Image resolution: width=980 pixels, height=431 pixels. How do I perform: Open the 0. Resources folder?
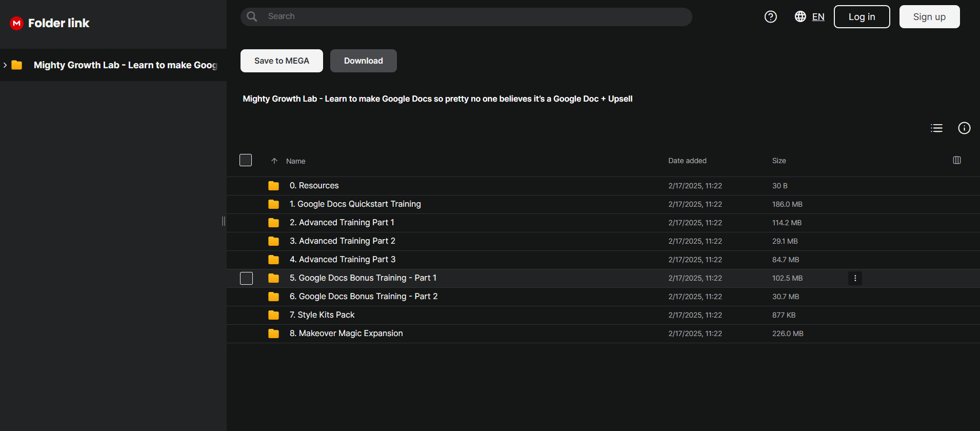314,186
